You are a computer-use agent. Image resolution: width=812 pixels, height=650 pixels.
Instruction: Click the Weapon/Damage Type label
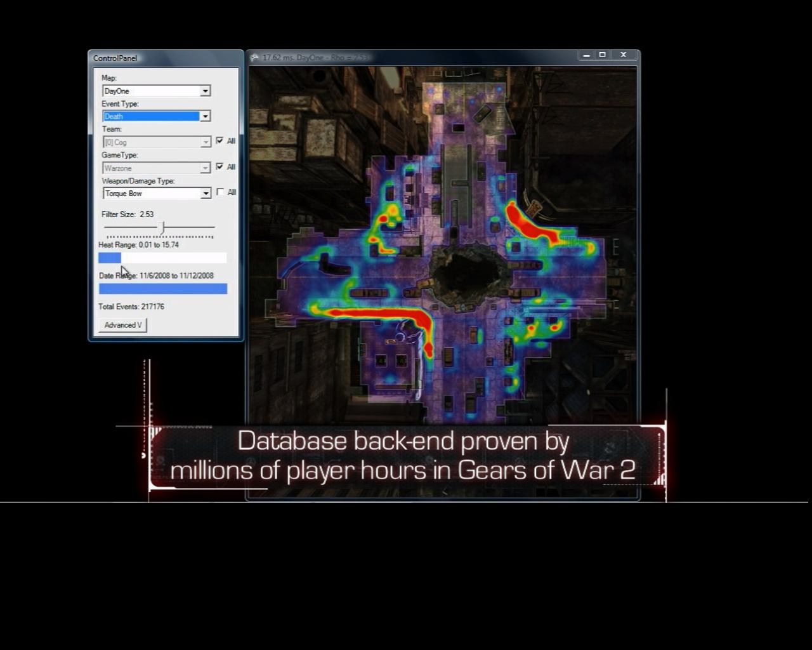point(138,181)
